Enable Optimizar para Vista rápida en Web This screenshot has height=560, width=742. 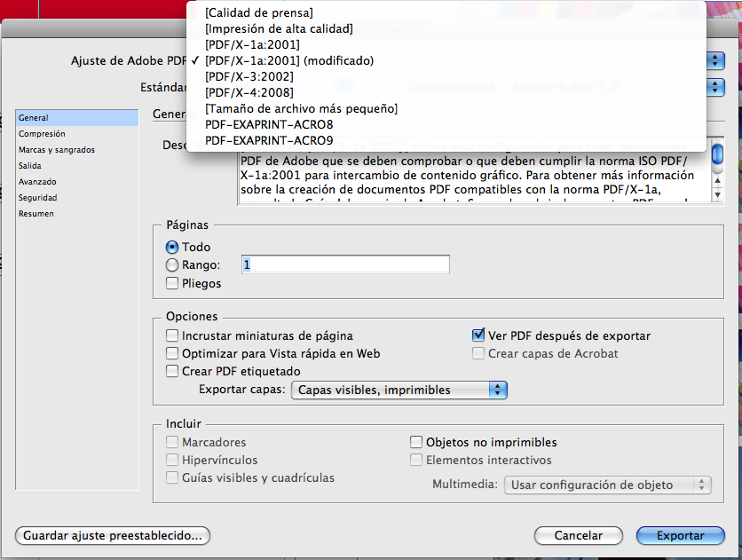[172, 354]
